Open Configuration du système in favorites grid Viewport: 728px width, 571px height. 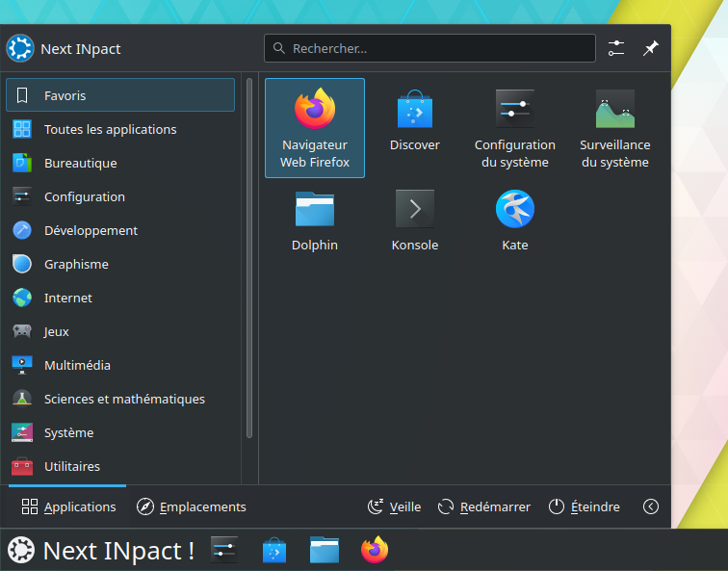[515, 128]
